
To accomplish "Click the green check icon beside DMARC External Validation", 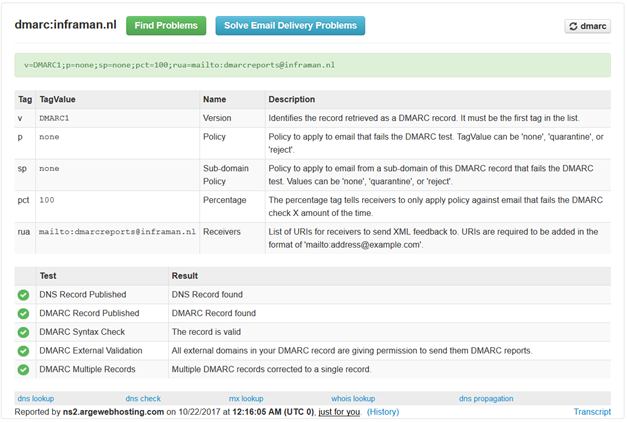I will click(x=24, y=350).
